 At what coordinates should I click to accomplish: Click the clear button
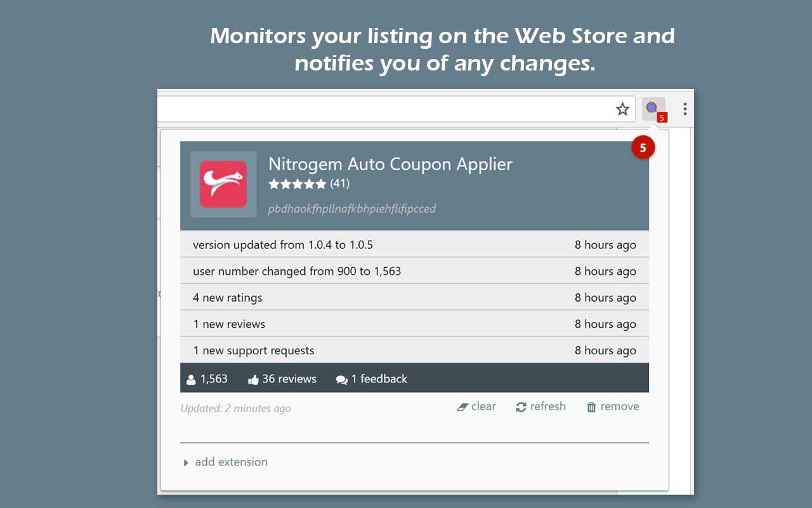coord(483,406)
